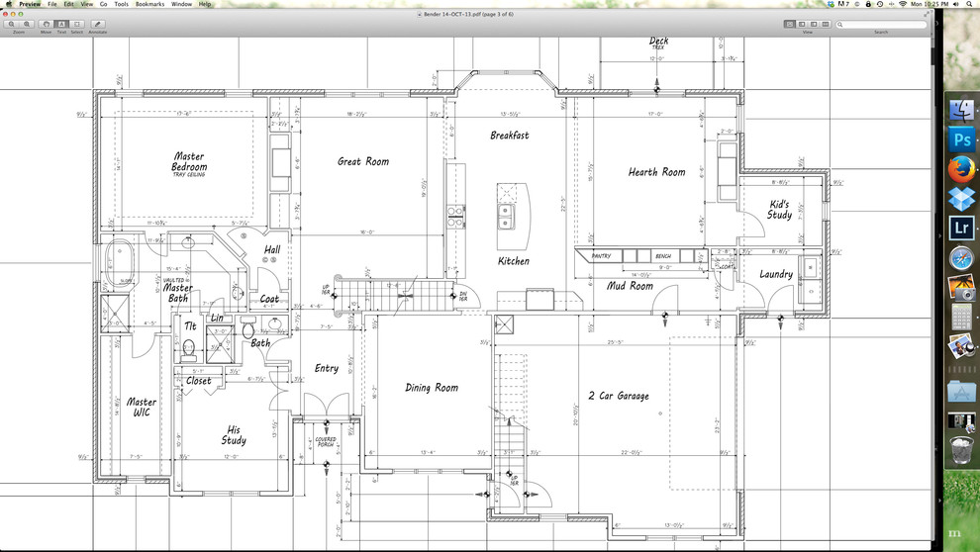
Task: Enter full screen with the arrows icon
Action: [x=925, y=14]
